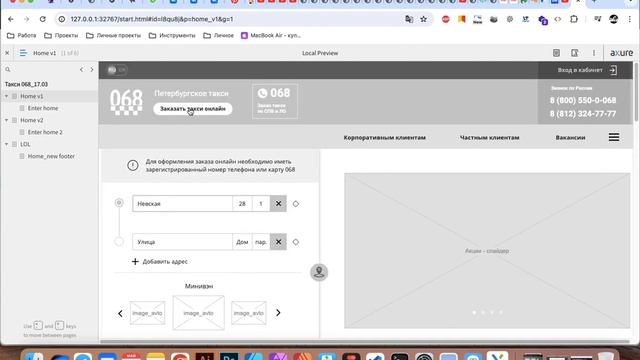This screenshot has width=640, height=360.
Task: Open the Инструменты bookmarks folder
Action: tap(172, 36)
